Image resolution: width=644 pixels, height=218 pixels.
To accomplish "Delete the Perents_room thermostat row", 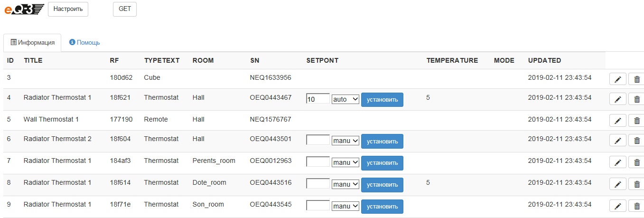I will click(x=637, y=162).
